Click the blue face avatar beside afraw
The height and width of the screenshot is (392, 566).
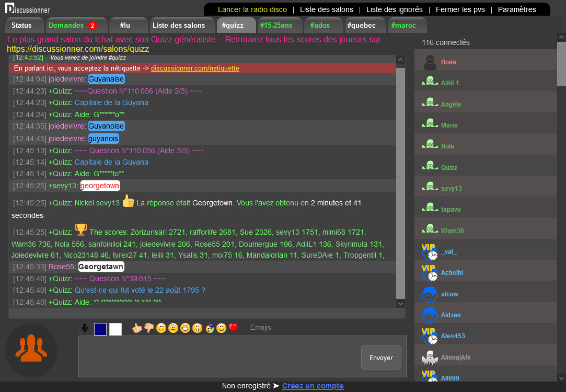click(x=430, y=294)
